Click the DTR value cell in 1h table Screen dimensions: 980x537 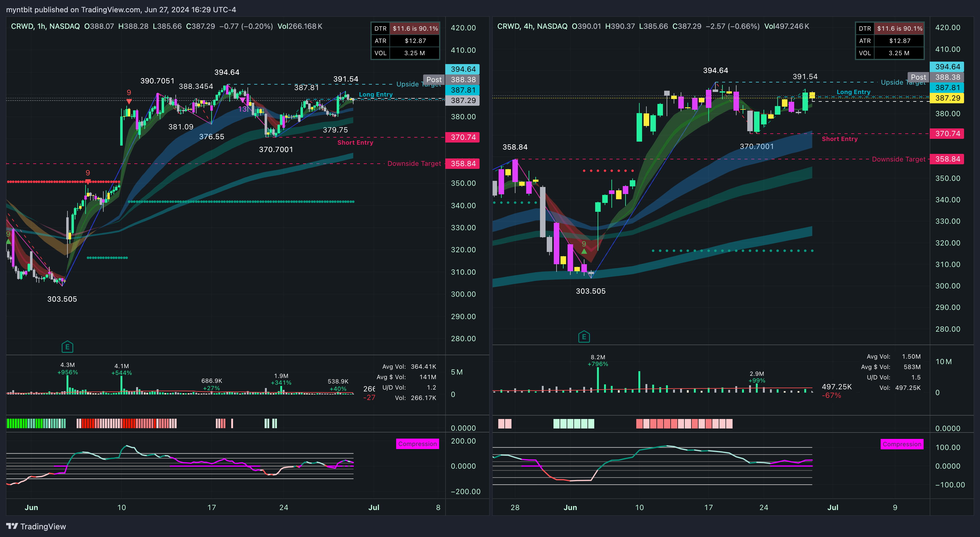point(415,29)
